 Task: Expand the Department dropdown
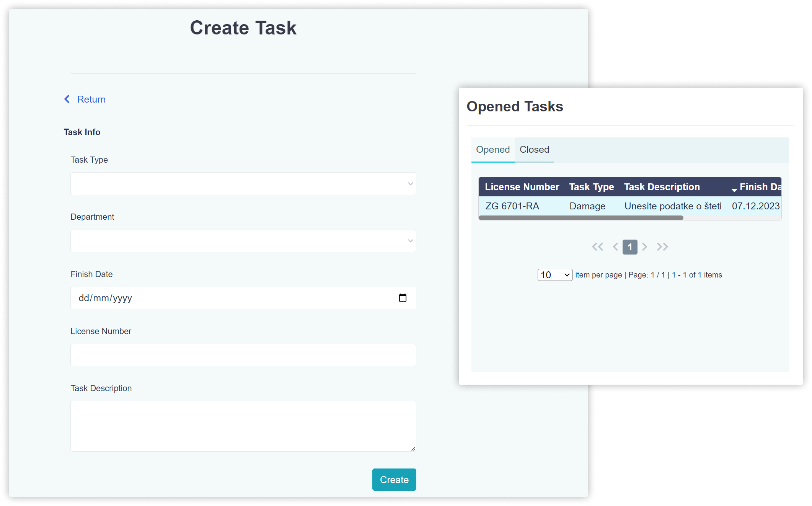click(243, 241)
